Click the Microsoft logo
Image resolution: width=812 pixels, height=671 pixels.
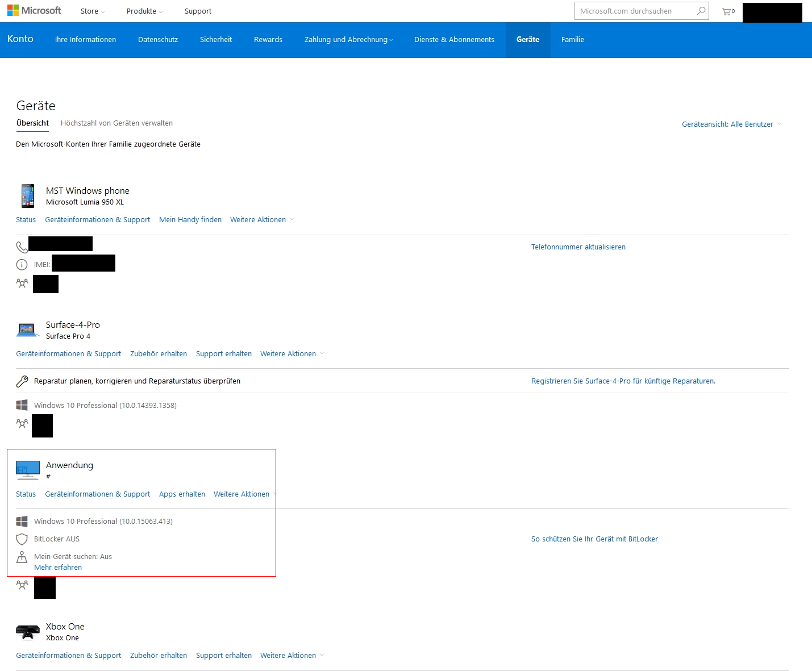click(34, 11)
